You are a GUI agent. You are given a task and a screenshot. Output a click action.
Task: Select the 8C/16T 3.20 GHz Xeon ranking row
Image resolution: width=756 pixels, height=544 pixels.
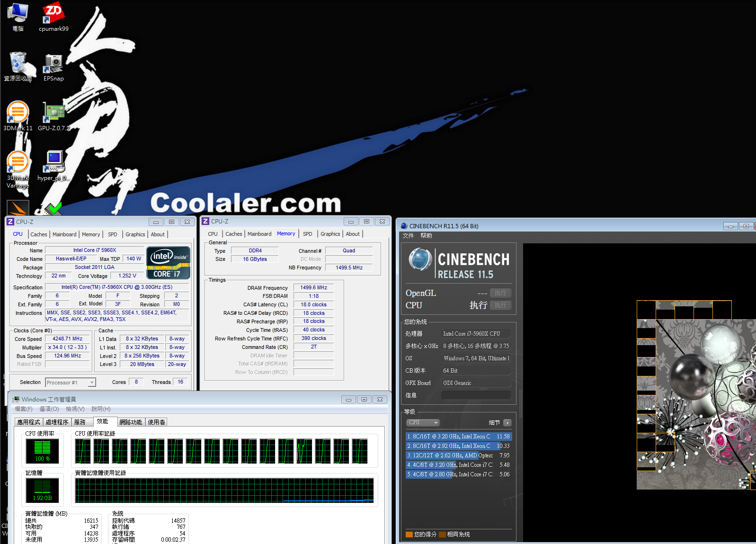click(x=458, y=437)
